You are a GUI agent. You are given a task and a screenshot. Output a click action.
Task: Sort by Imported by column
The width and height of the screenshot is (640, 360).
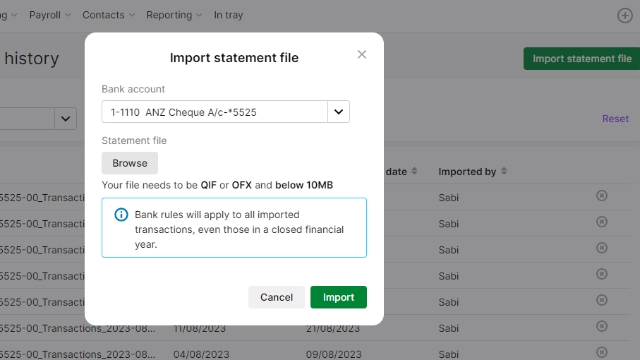(x=504, y=171)
